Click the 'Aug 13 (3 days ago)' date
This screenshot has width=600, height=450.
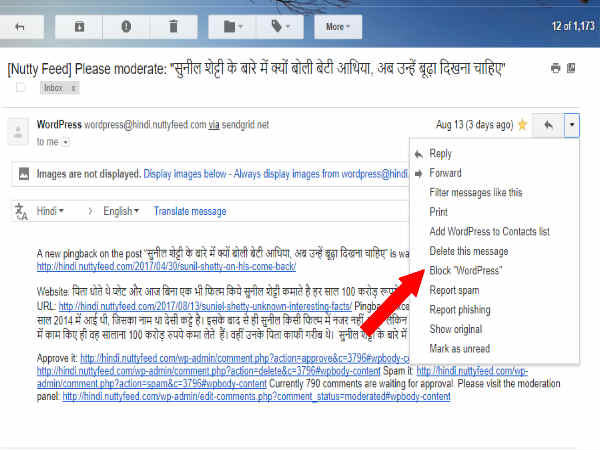(474, 125)
